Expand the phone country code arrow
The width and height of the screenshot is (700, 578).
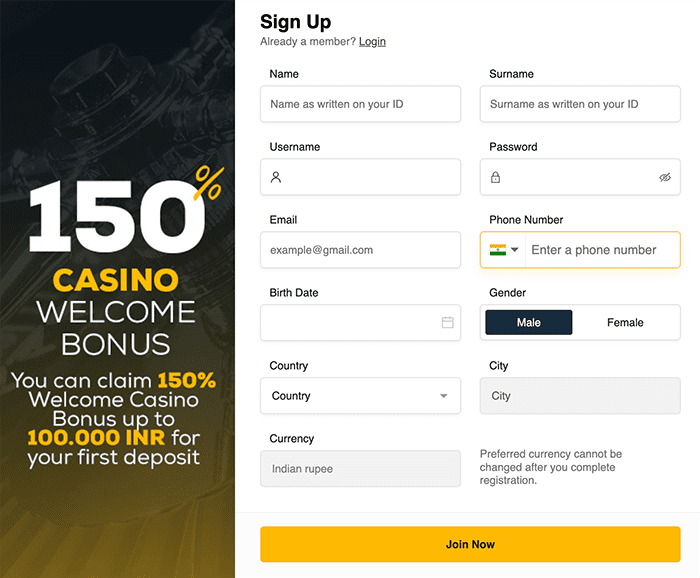pos(515,250)
